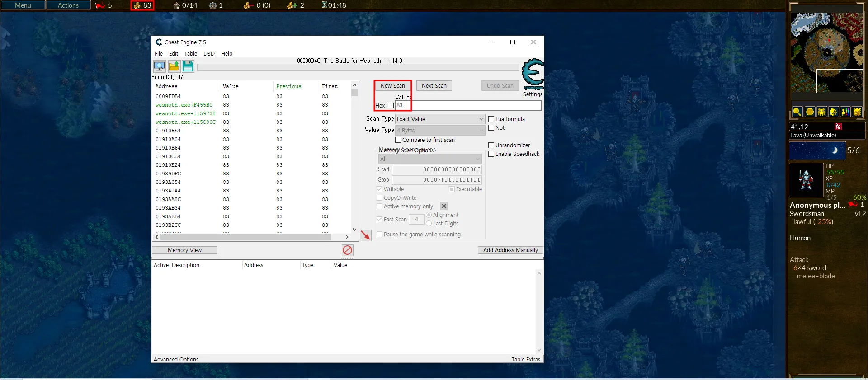Open the Edit menu
Image resolution: width=868 pixels, height=380 pixels.
tap(174, 53)
